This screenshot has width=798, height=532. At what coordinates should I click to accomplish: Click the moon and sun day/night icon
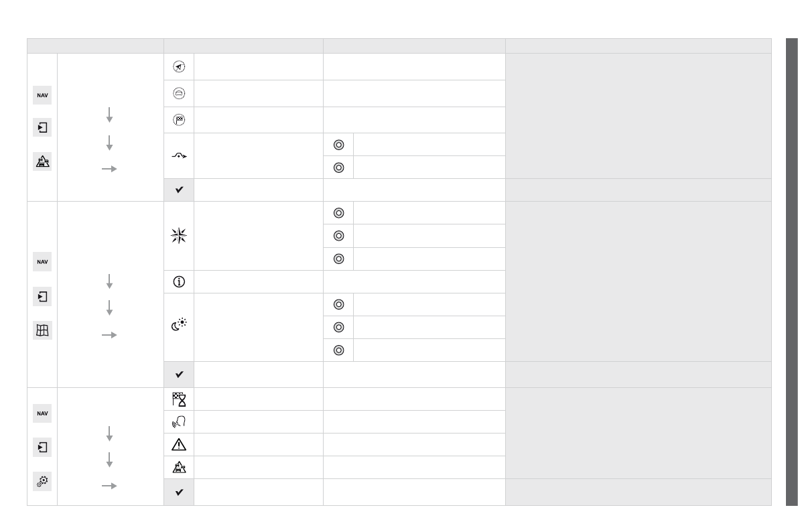(179, 327)
